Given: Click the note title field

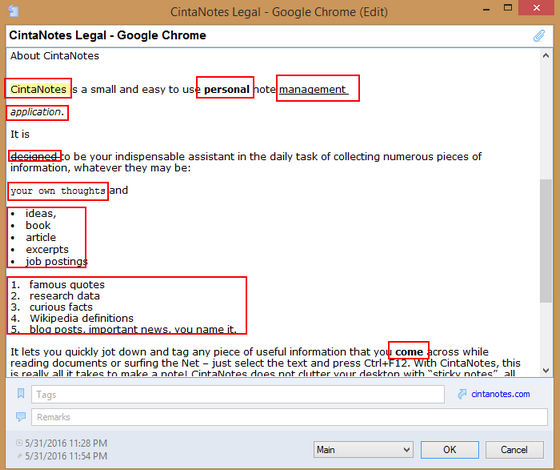Looking at the screenshot, I should click(x=268, y=35).
